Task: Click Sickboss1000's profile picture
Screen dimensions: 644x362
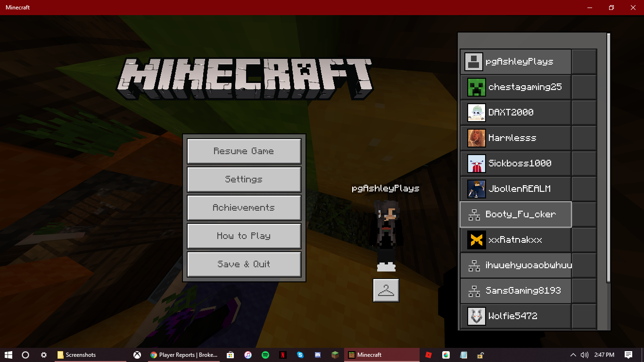Action: [477, 164]
